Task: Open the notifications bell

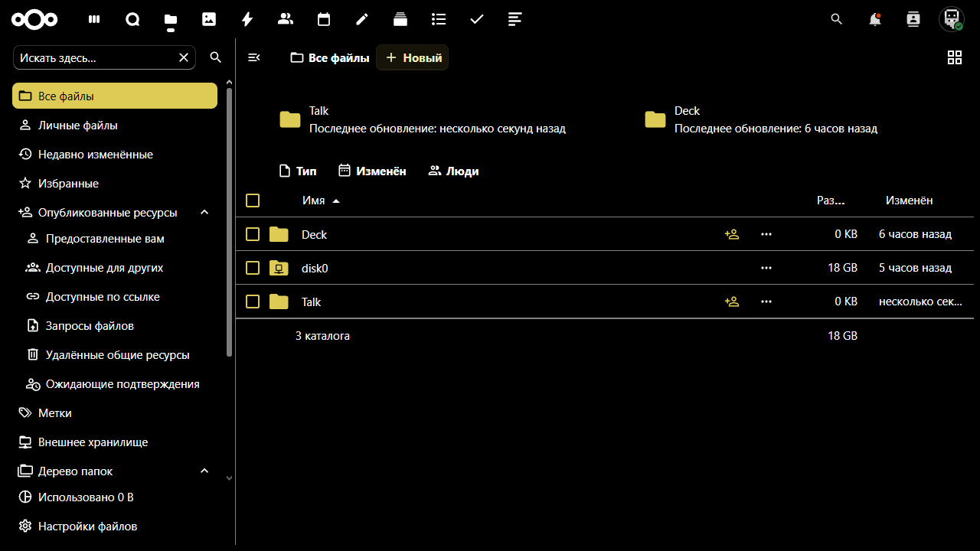Action: point(874,19)
